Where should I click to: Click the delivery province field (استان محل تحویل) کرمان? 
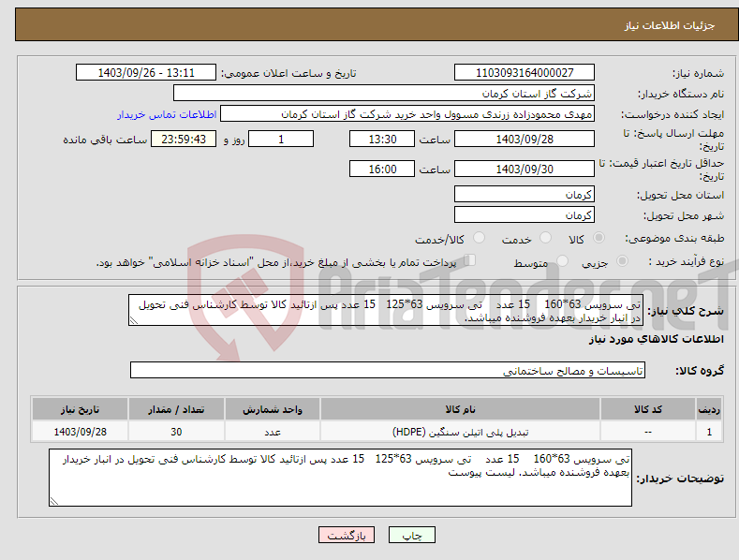525,194
